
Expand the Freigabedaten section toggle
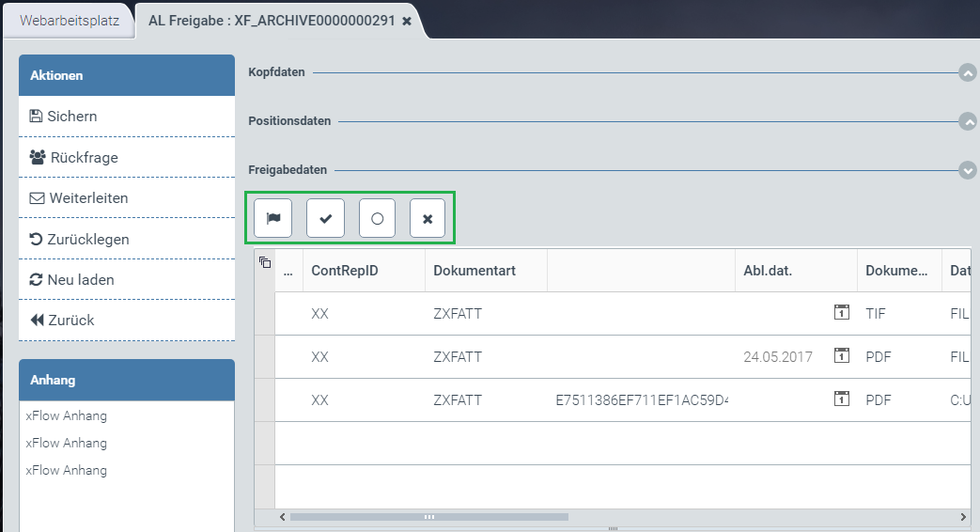pyautogui.click(x=967, y=170)
